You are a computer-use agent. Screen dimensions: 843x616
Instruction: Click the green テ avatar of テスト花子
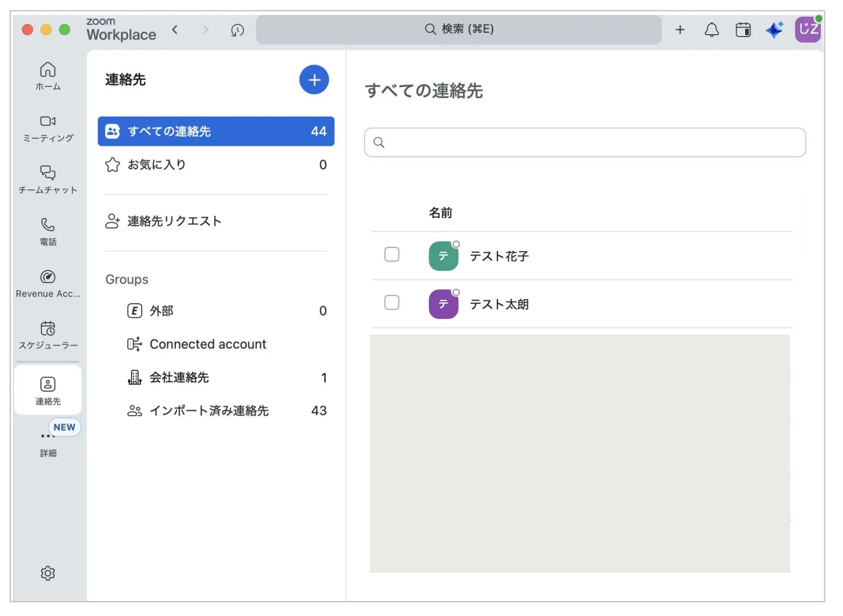(x=443, y=256)
